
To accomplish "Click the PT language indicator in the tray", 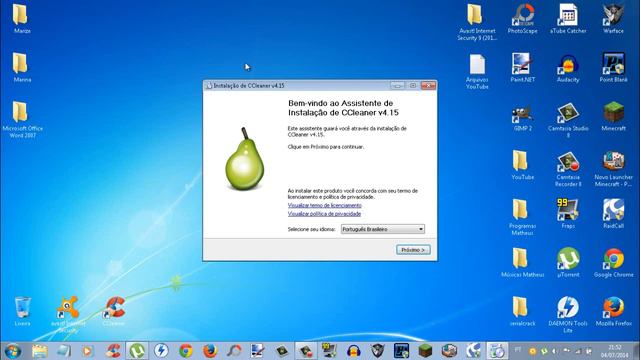I will pos(518,350).
